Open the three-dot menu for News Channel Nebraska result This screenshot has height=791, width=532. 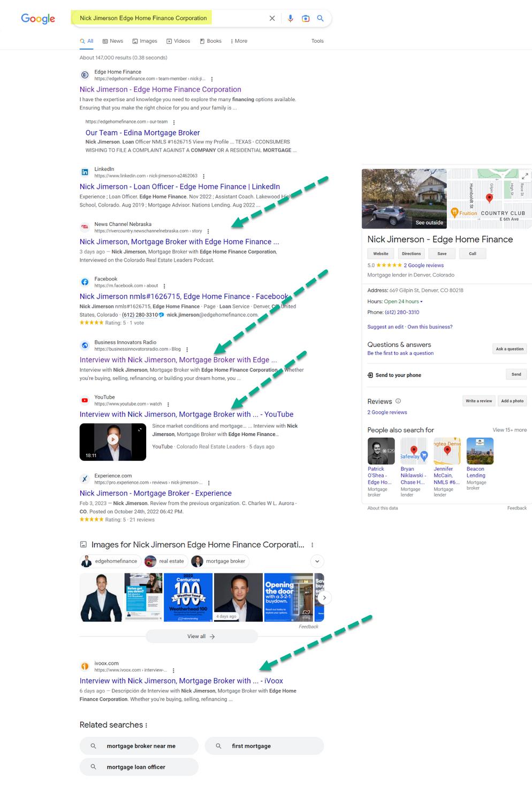pyautogui.click(x=208, y=231)
